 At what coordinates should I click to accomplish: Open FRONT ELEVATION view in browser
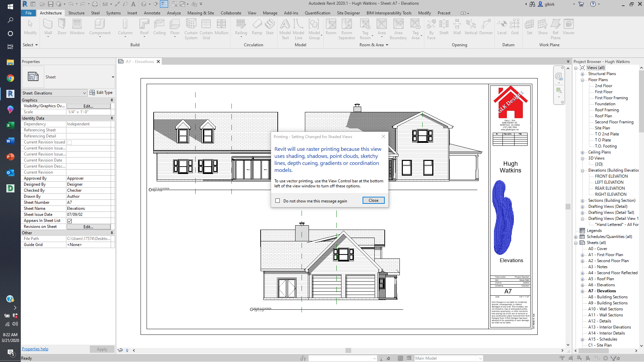pos(611,176)
